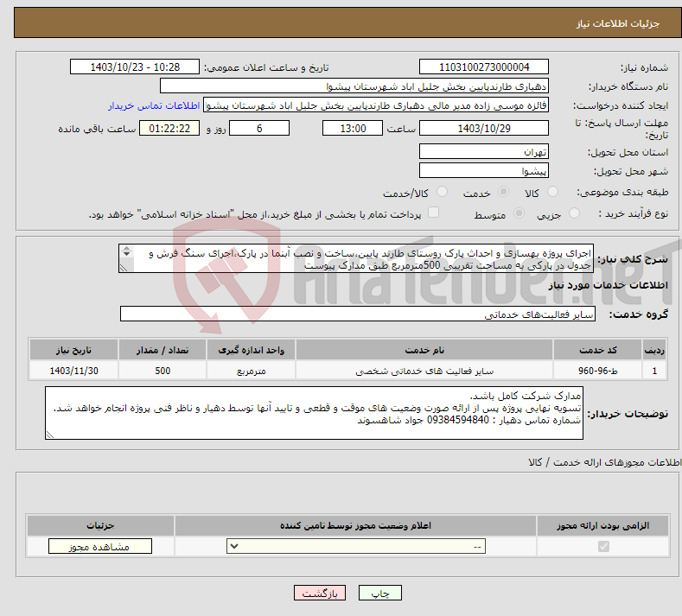Click the scroll up arrow in شرح کلی نیاز
The width and height of the screenshot is (682, 616).
(126, 248)
